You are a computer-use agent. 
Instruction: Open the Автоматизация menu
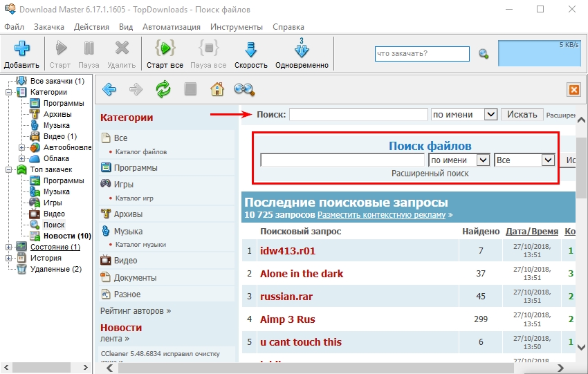172,27
